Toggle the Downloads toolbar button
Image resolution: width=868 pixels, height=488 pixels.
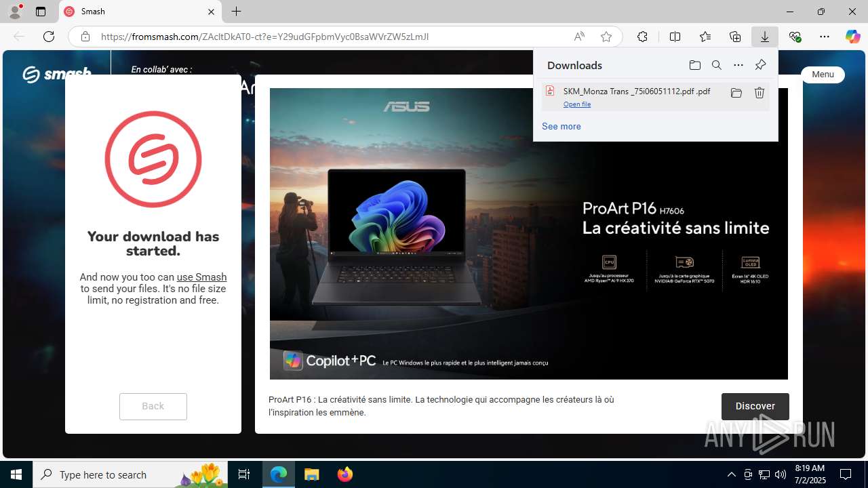pyautogui.click(x=765, y=37)
